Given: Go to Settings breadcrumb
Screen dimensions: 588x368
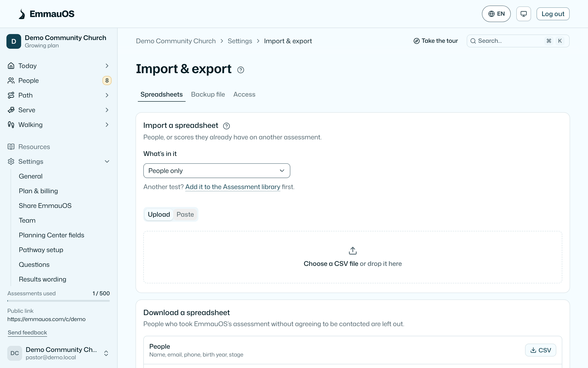Looking at the screenshot, I should pyautogui.click(x=240, y=41).
